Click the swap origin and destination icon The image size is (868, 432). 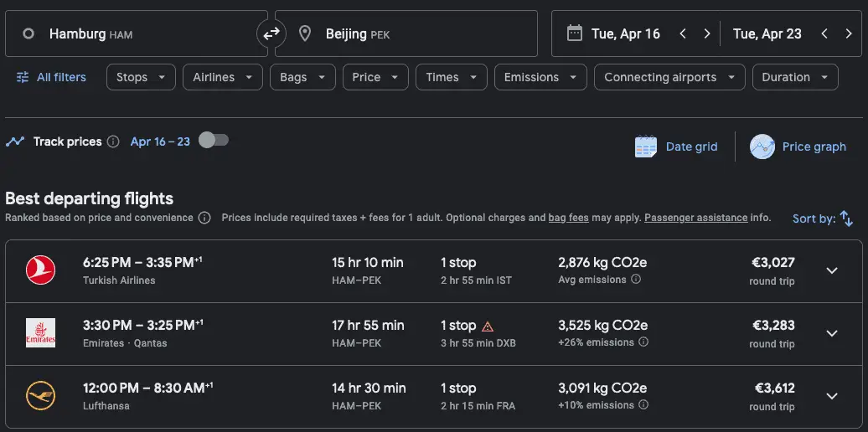tap(271, 33)
